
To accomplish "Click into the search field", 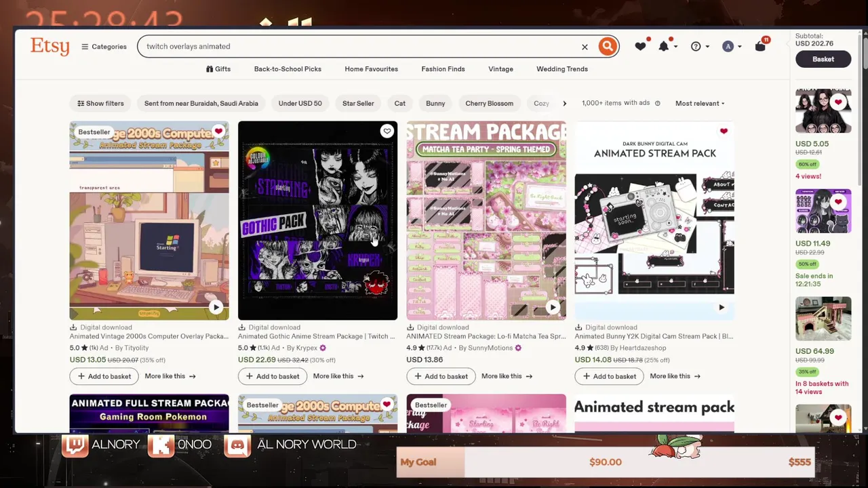I will (x=359, y=47).
